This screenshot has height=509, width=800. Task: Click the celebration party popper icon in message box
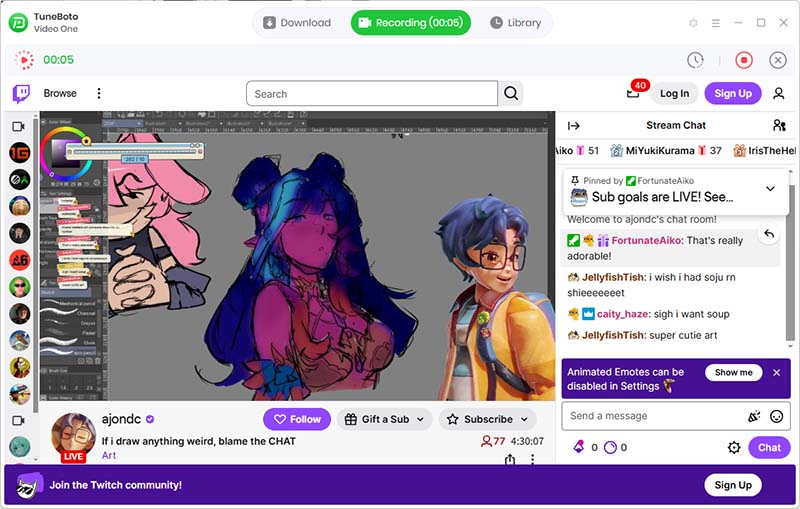pyautogui.click(x=754, y=417)
